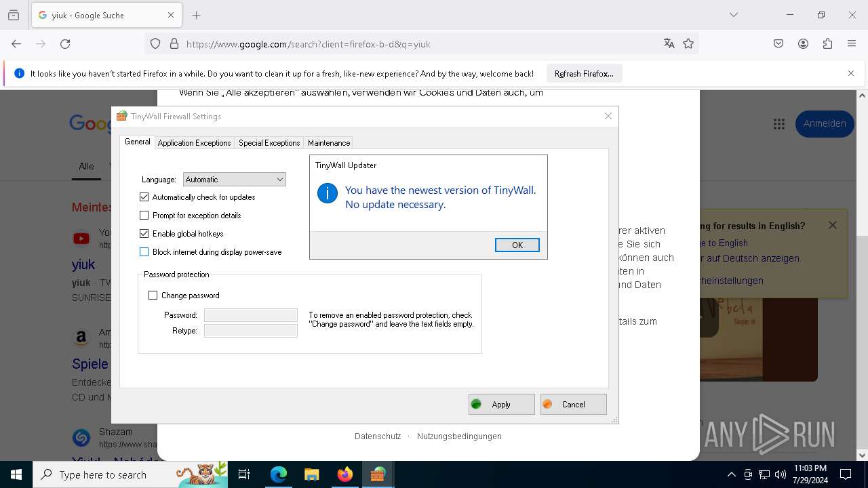The image size is (868, 488).
Task: Open the yiuk search result link
Action: click(x=83, y=264)
